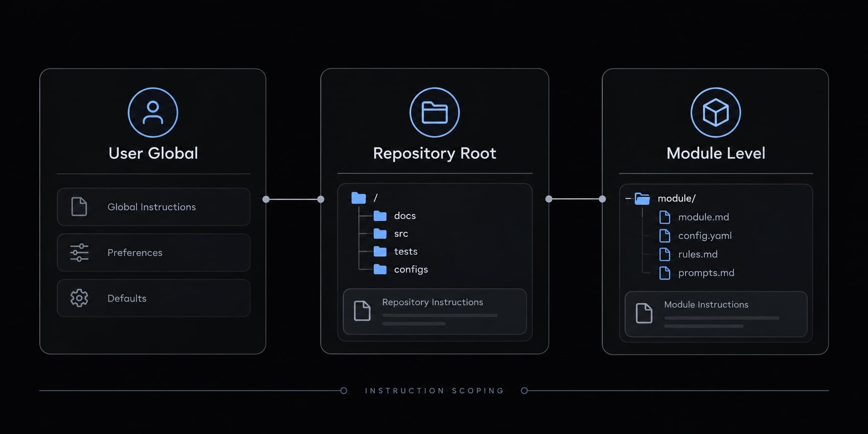Click the prompts.md file icon

click(x=665, y=273)
